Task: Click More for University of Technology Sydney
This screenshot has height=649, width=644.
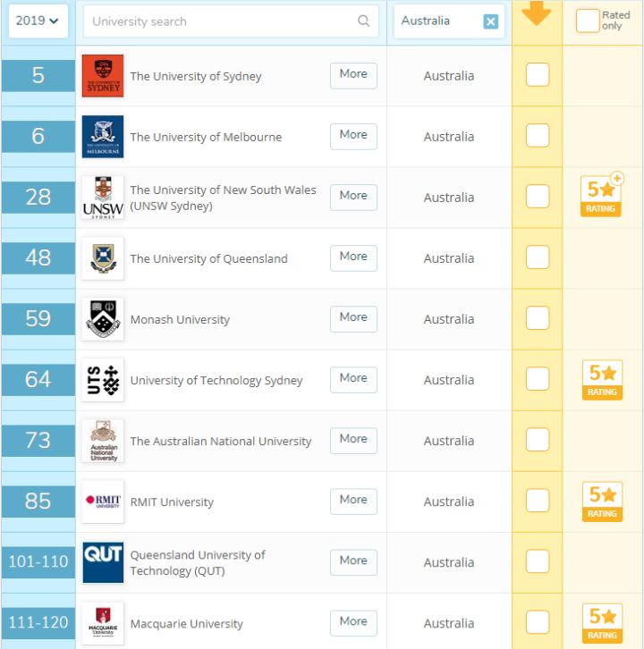Action: 353,380
